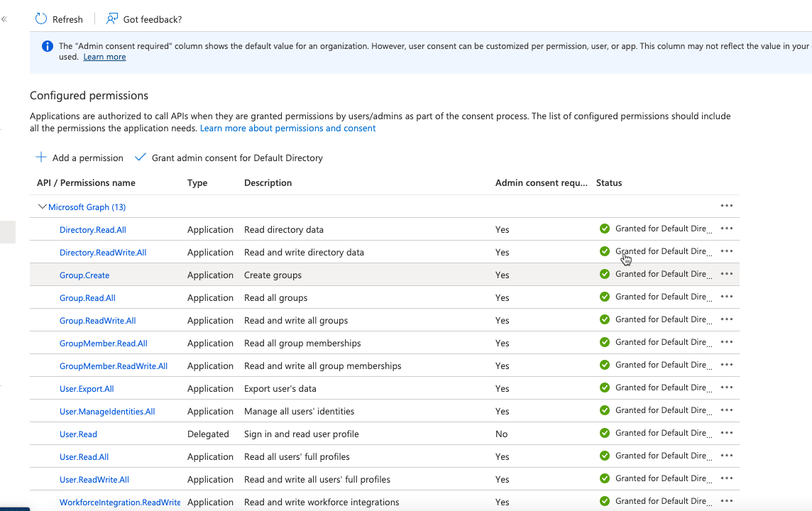Click Learn more about permissions and consent
This screenshot has height=511, width=812.
287,128
